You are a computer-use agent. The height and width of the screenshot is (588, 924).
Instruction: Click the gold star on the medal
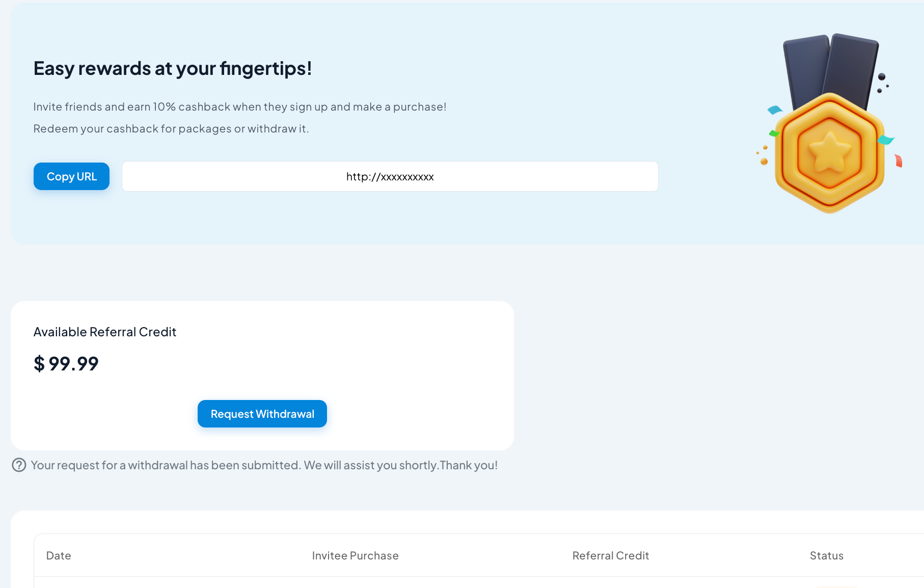(x=829, y=151)
